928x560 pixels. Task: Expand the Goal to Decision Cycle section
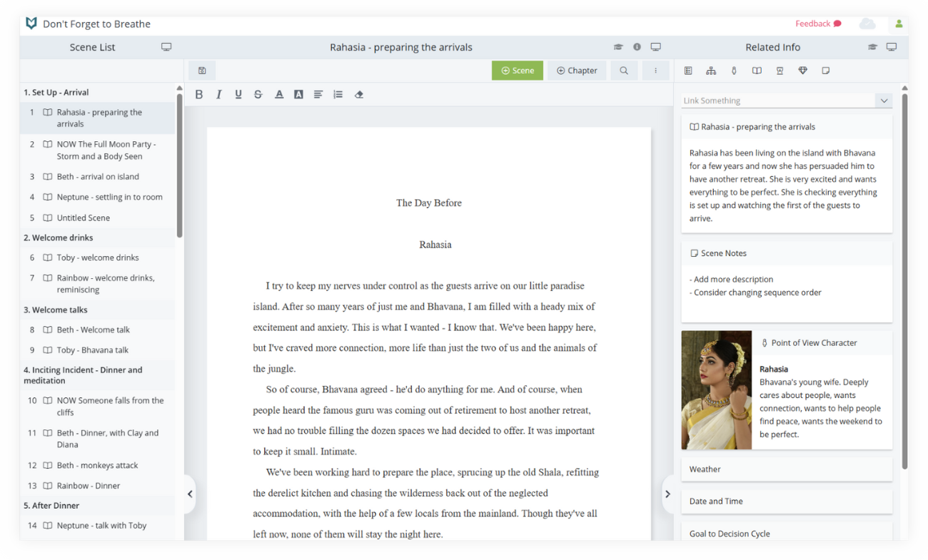787,532
